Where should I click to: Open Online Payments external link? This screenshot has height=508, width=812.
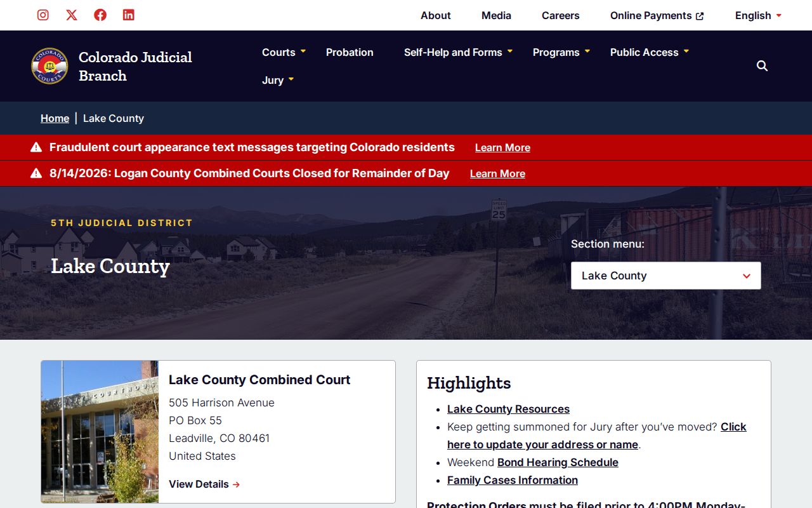[x=657, y=15]
